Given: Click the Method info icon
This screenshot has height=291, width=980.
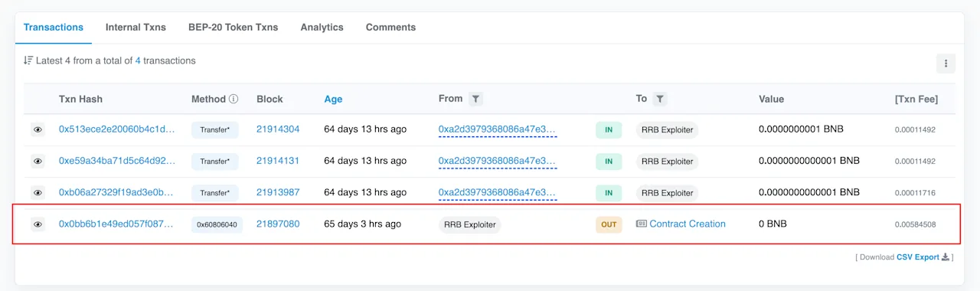Looking at the screenshot, I should pyautogui.click(x=234, y=99).
